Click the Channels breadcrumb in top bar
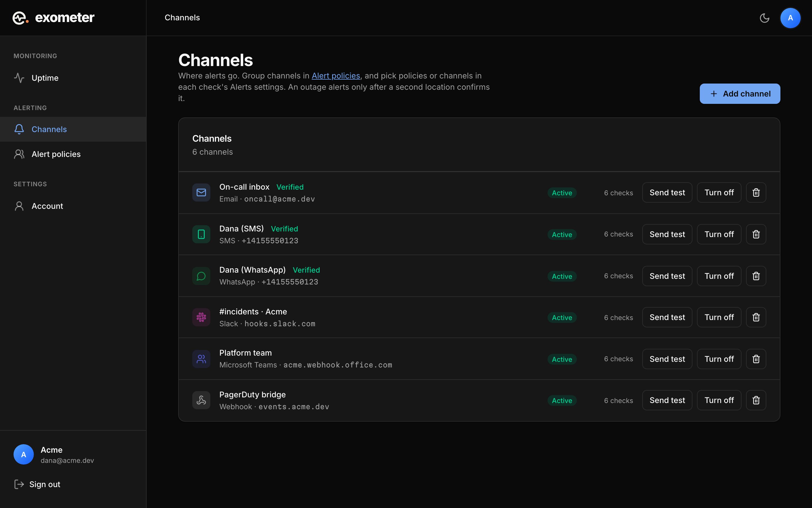Viewport: 812px width, 508px height. pyautogui.click(x=182, y=18)
